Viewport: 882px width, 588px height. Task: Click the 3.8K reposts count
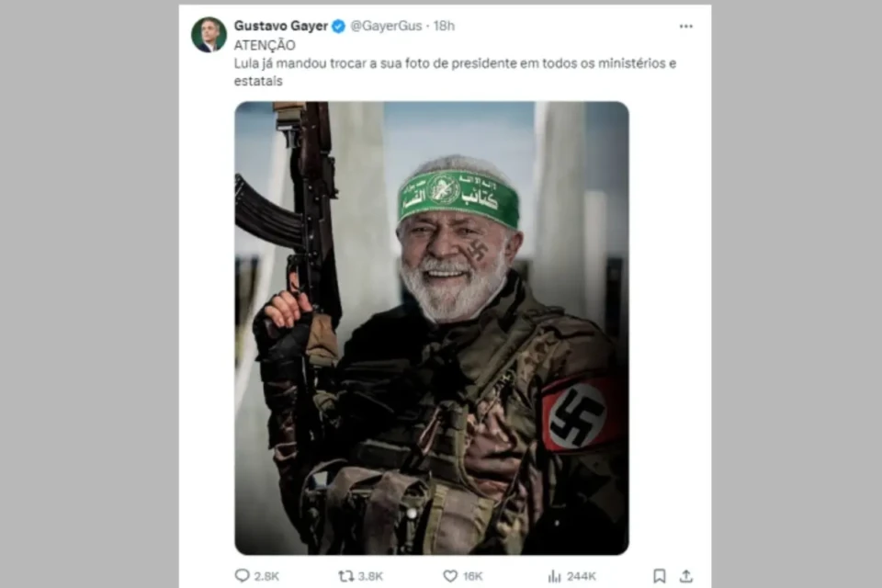(x=371, y=576)
